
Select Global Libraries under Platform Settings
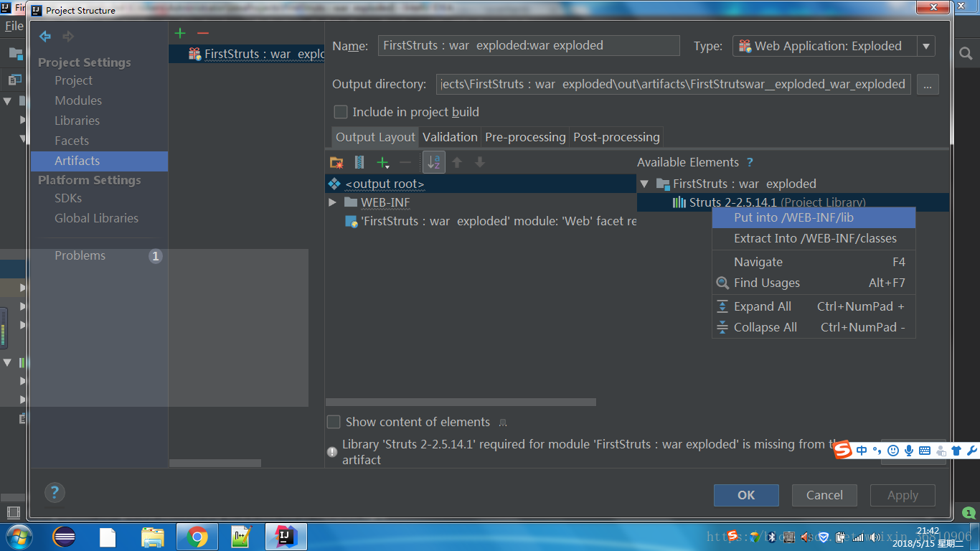[96, 219]
